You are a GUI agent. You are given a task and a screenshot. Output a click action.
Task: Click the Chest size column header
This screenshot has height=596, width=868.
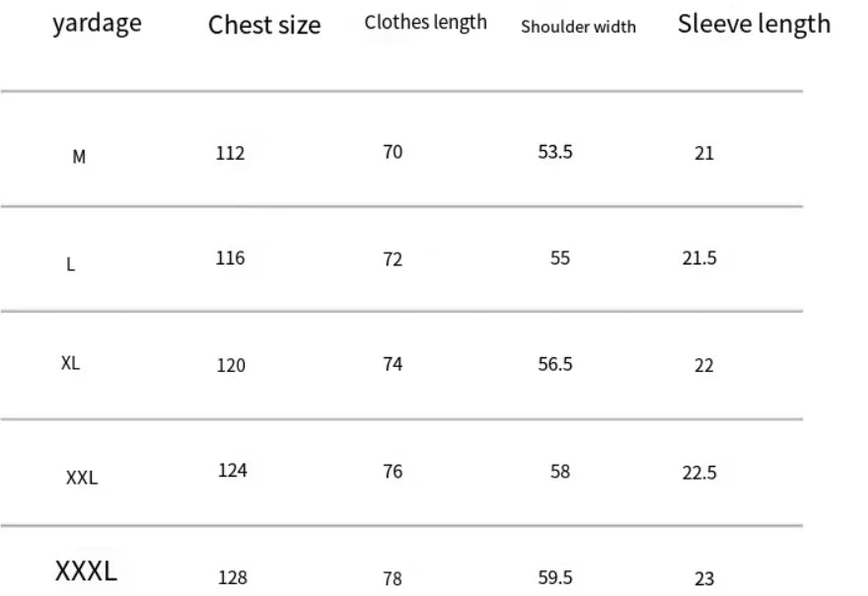264,26
